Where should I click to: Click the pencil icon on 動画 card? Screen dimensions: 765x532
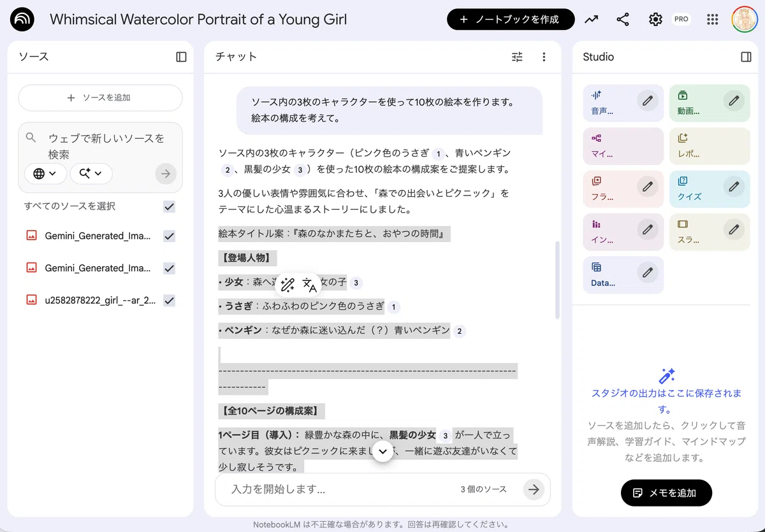[x=734, y=101]
